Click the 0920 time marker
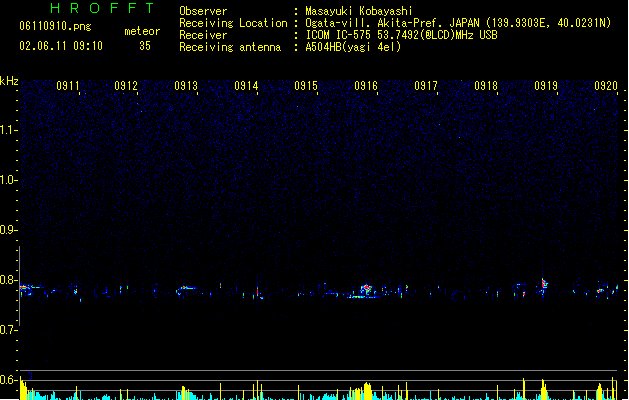The image size is (629, 400). [606, 86]
